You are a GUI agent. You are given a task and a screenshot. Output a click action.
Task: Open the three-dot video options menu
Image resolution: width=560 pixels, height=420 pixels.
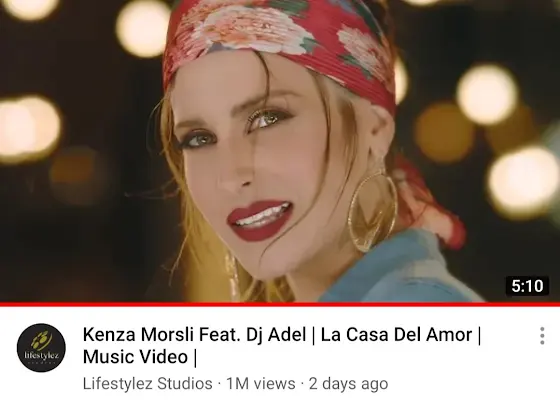click(x=542, y=336)
